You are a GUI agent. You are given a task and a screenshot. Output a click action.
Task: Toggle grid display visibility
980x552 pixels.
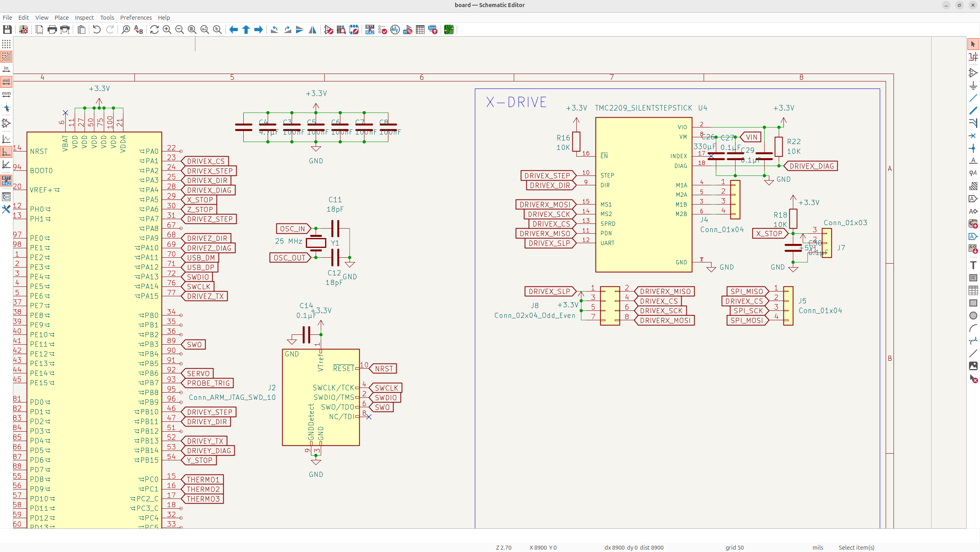tap(6, 44)
